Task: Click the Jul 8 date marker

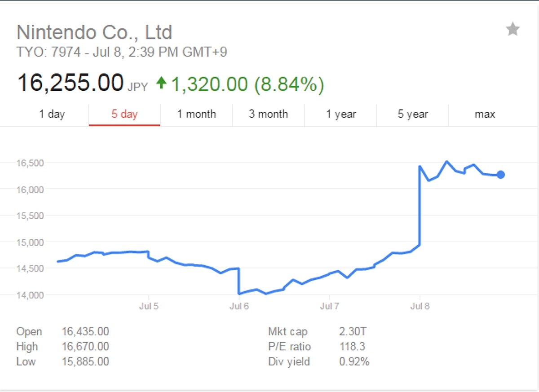Action: click(x=420, y=307)
